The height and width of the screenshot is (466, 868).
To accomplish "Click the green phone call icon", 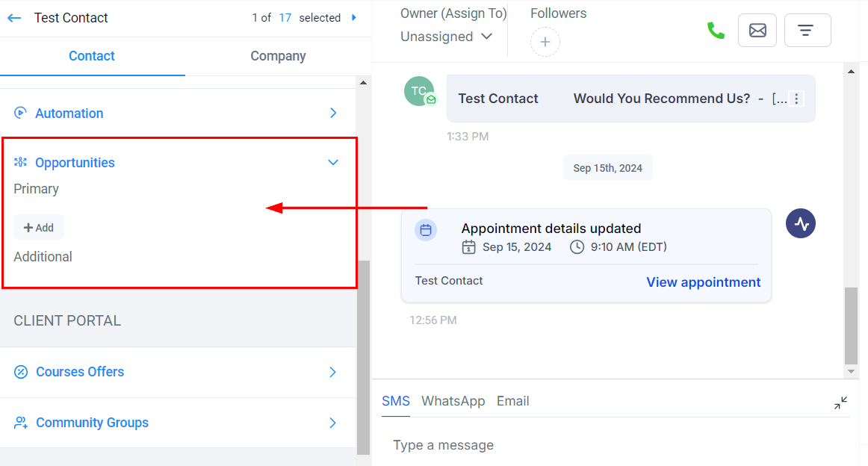I will (x=716, y=31).
